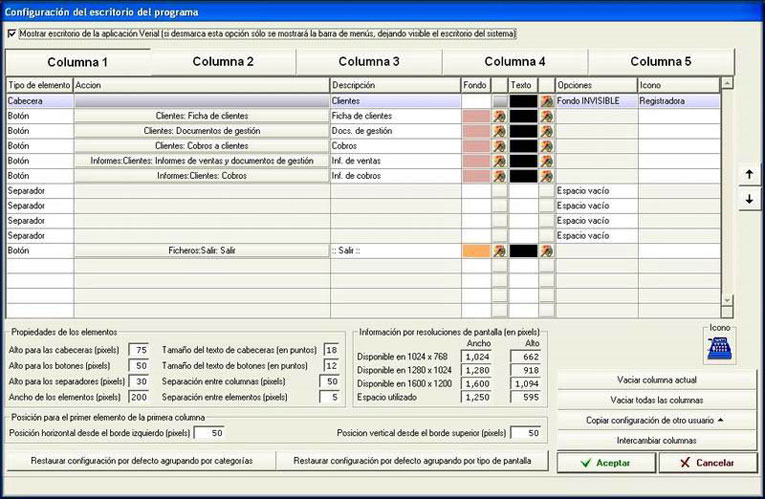Click Vaciar todas las columnas button
This screenshot has height=499, width=765.
click(657, 400)
